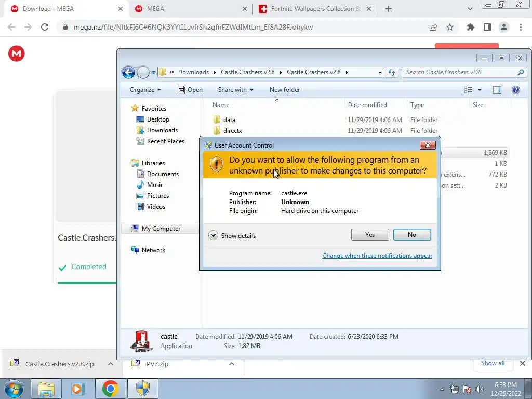The width and height of the screenshot is (532, 399).
Task: Open a new Chrome tab
Action: point(389,9)
